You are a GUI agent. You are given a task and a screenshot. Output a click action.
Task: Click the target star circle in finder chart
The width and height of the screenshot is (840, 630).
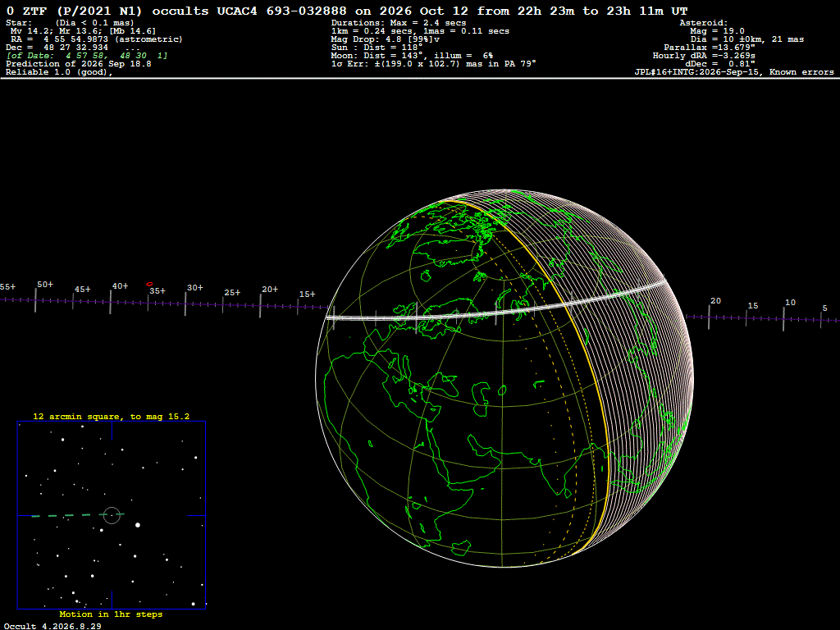[112, 515]
